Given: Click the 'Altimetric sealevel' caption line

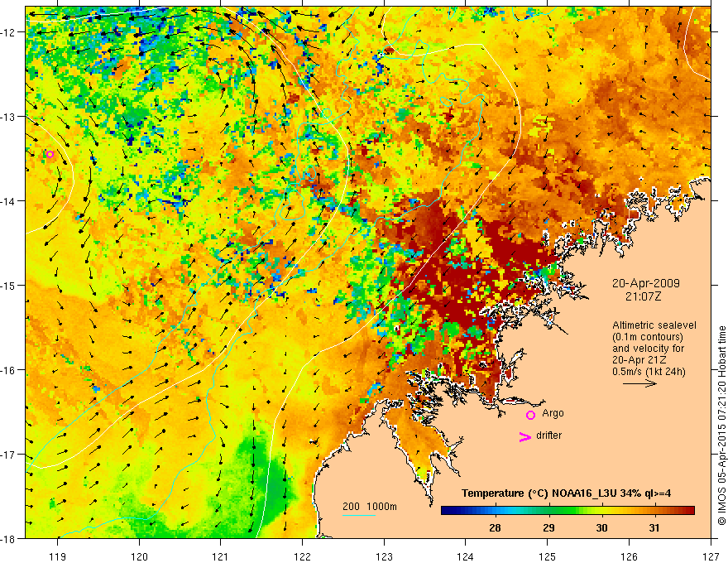Looking at the screenshot, I should tap(654, 325).
